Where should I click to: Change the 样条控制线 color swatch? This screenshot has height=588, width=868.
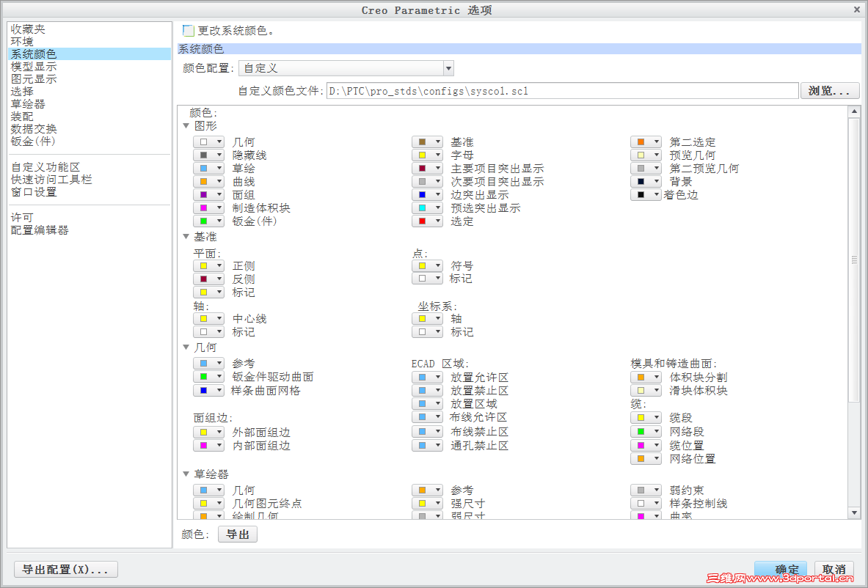(646, 504)
